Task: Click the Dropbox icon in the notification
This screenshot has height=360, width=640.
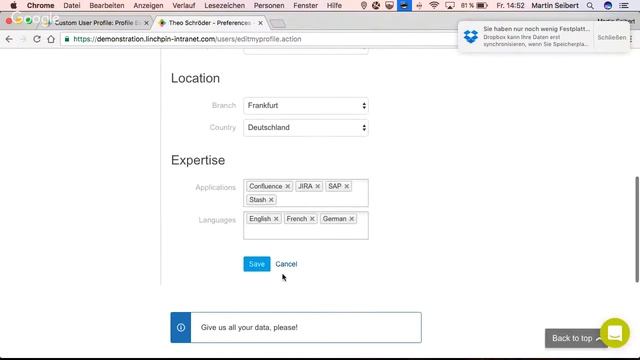Action: click(471, 36)
